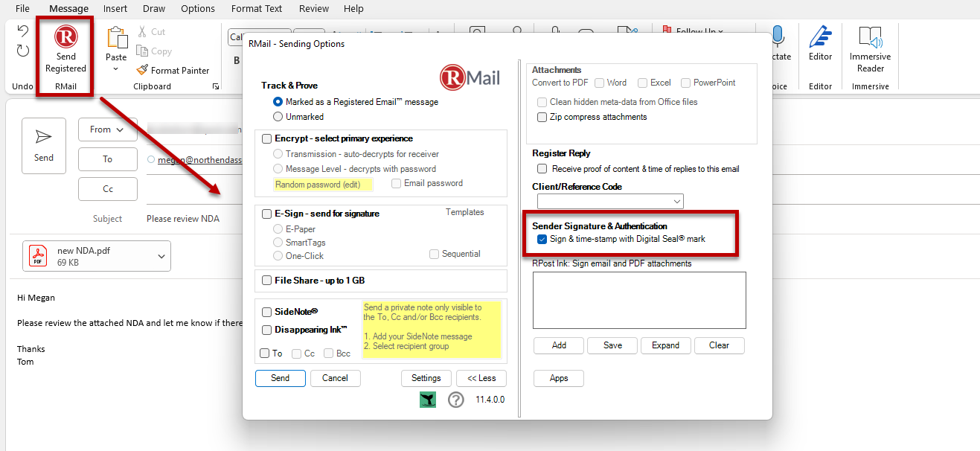Click the Redo arrow icon
Viewport: 980px width, 451px height.
23,51
